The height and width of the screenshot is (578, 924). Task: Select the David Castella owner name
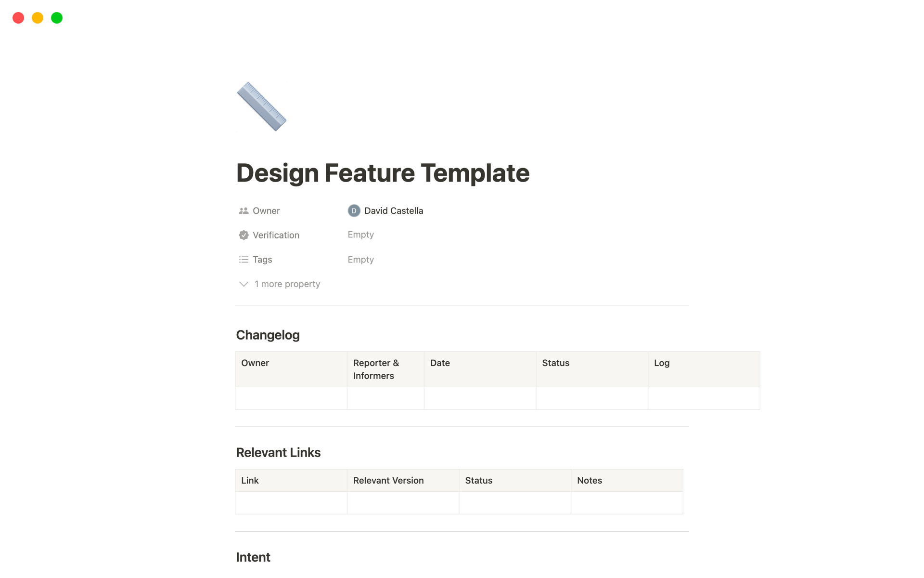pyautogui.click(x=393, y=211)
